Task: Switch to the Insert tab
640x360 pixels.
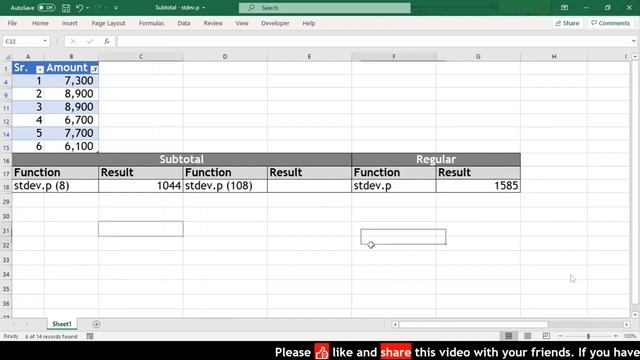Action: point(70,23)
